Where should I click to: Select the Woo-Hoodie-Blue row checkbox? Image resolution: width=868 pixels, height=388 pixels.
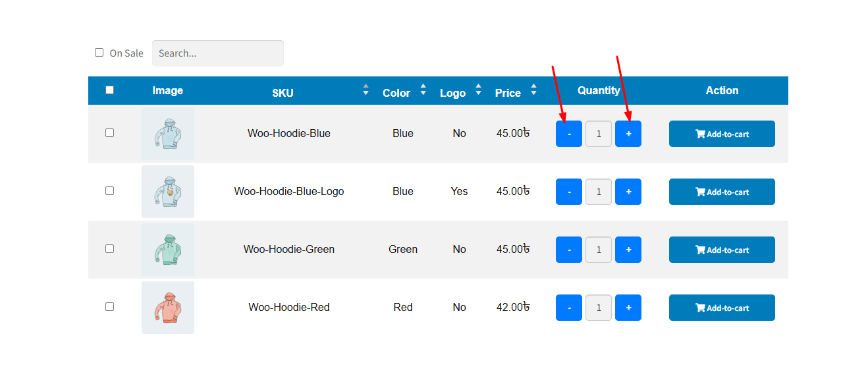point(110,133)
